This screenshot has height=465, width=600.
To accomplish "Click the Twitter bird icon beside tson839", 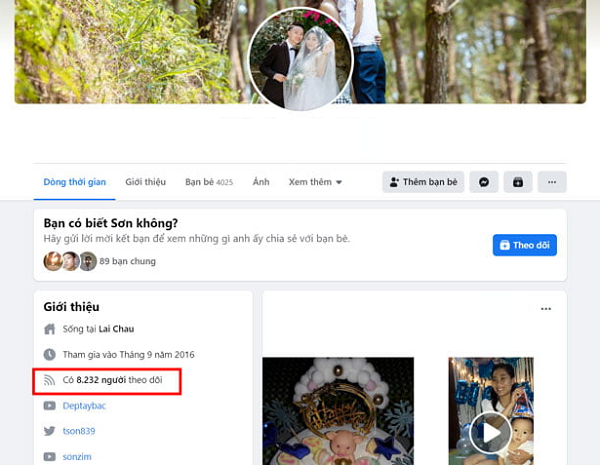I will [x=49, y=431].
